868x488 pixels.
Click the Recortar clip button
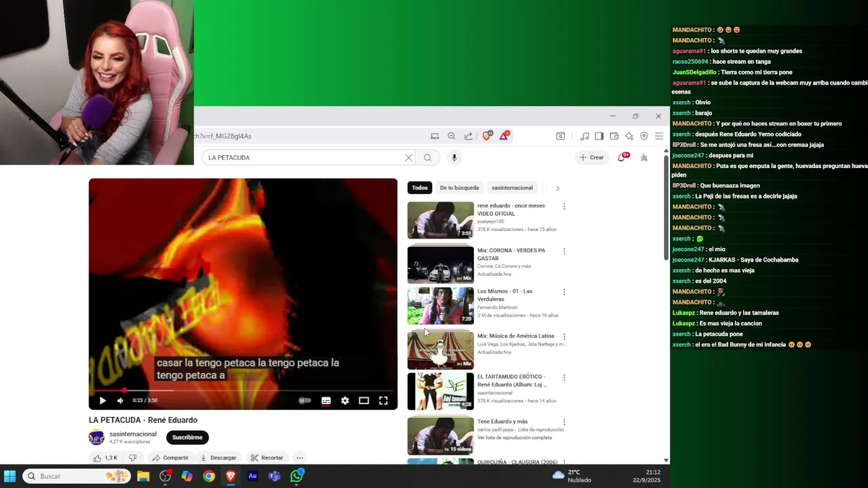pos(267,457)
